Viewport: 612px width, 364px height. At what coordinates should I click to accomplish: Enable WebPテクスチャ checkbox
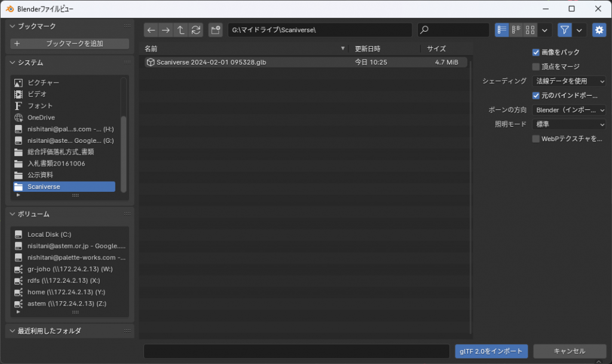(536, 139)
